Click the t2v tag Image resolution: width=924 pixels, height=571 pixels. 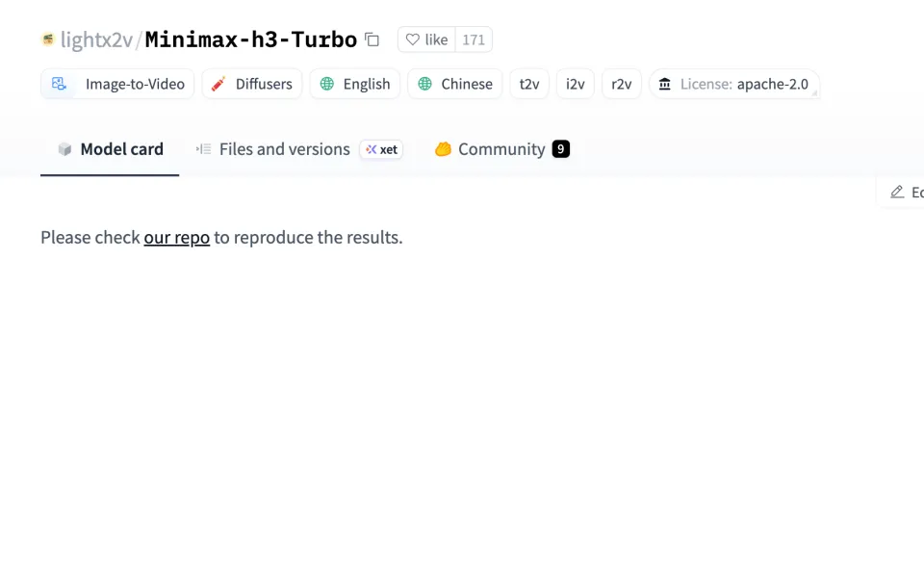[529, 84]
